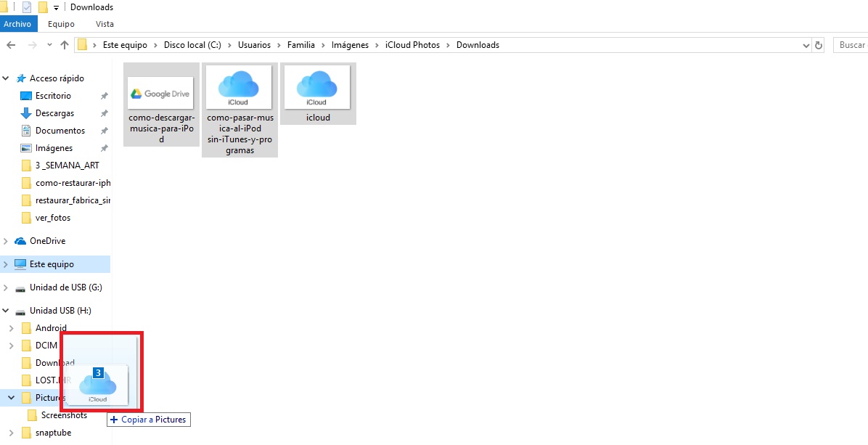868x445 pixels.
Task: Click Imágenes breadcrumb in address bar
Action: 350,46
